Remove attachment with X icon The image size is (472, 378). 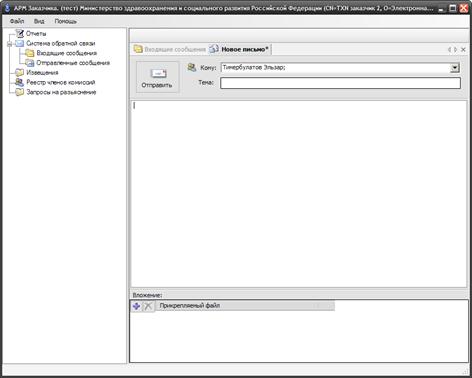(x=148, y=306)
